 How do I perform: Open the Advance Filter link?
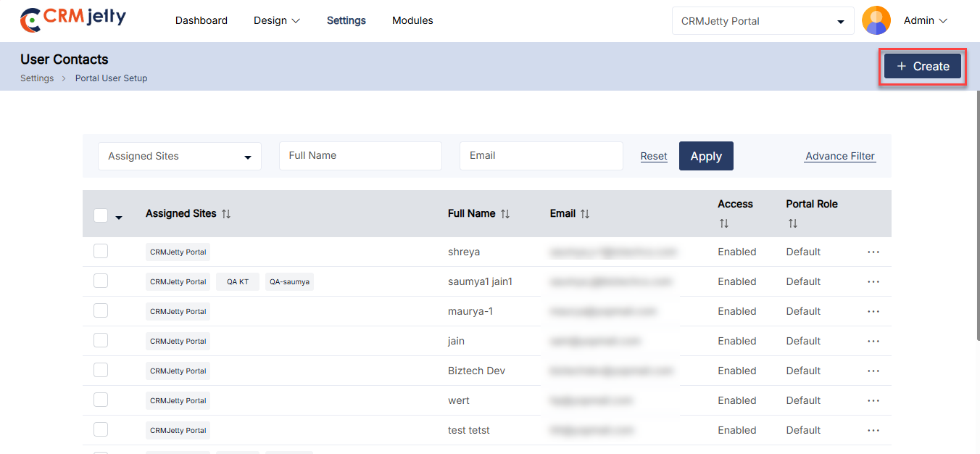[x=840, y=156]
